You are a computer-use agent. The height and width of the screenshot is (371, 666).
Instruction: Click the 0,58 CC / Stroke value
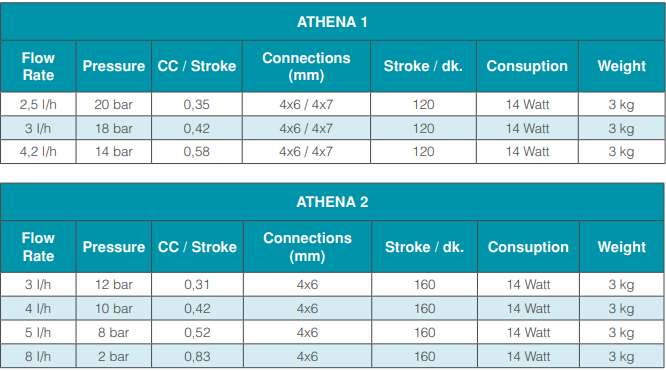click(197, 152)
